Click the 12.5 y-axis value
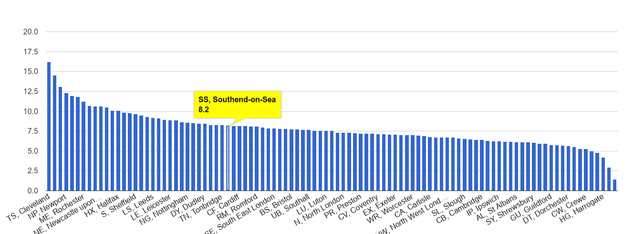Image resolution: width=644 pixels, height=234 pixels. tap(31, 92)
